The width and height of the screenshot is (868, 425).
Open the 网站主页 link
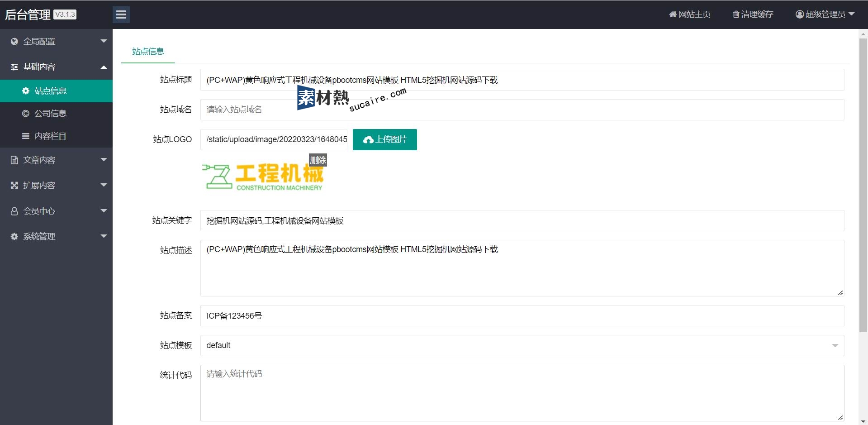coord(690,14)
